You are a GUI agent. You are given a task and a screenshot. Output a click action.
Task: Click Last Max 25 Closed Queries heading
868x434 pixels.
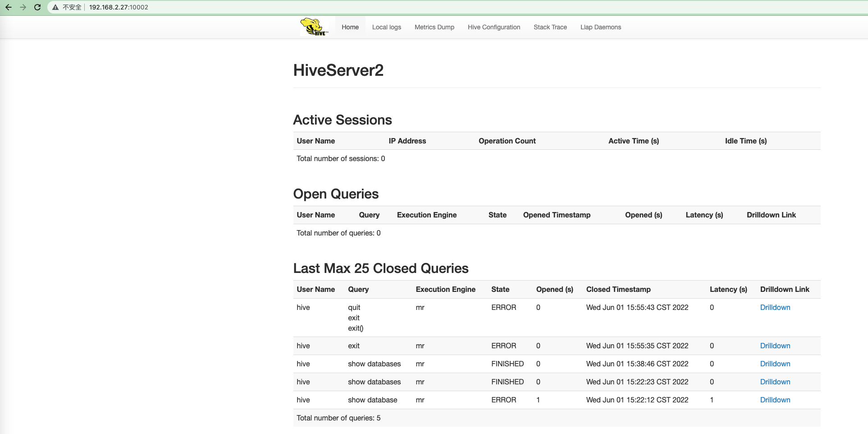click(381, 268)
